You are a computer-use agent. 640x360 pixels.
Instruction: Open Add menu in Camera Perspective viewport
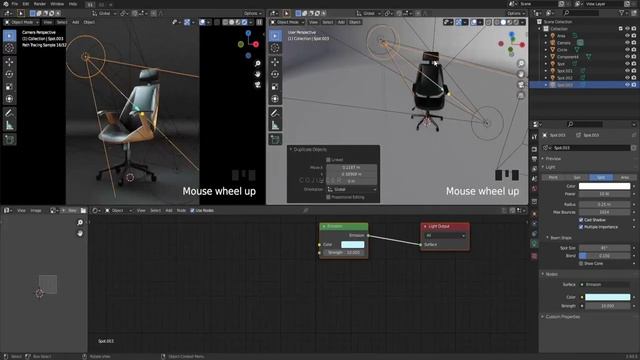[76, 22]
